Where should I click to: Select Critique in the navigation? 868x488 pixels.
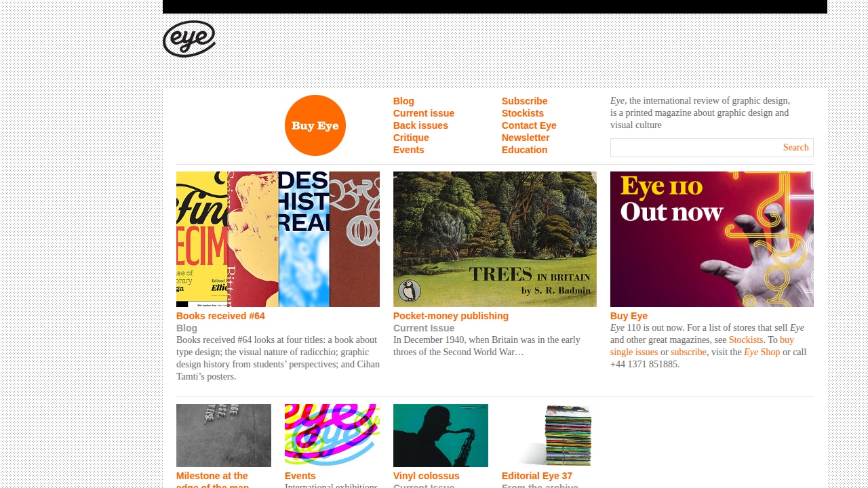click(411, 138)
